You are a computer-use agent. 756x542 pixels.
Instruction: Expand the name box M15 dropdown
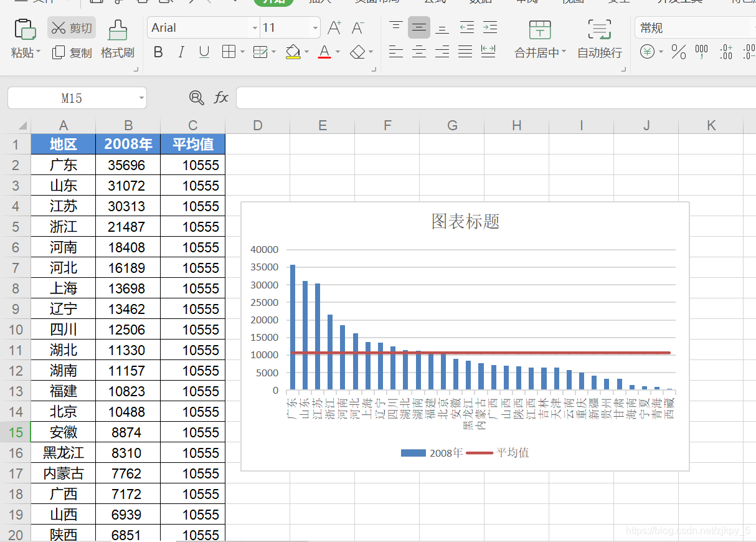click(142, 98)
